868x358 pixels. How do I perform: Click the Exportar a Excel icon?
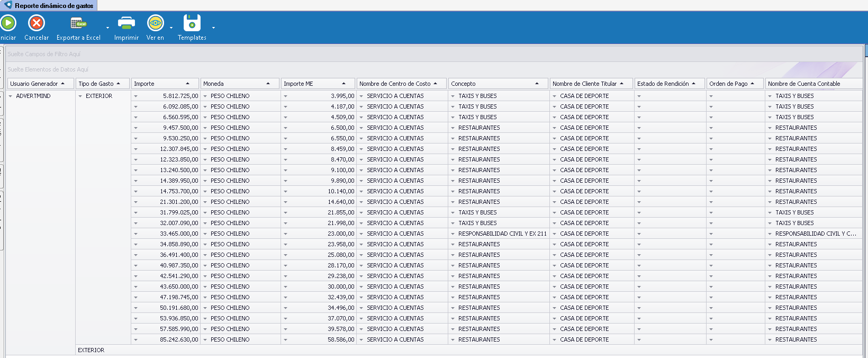[x=78, y=23]
